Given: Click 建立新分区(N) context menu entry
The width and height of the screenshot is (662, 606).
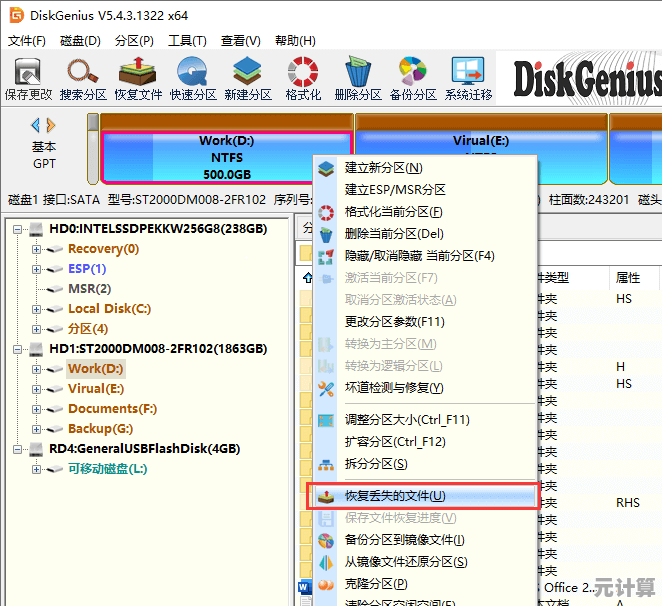Looking at the screenshot, I should click(x=383, y=168).
